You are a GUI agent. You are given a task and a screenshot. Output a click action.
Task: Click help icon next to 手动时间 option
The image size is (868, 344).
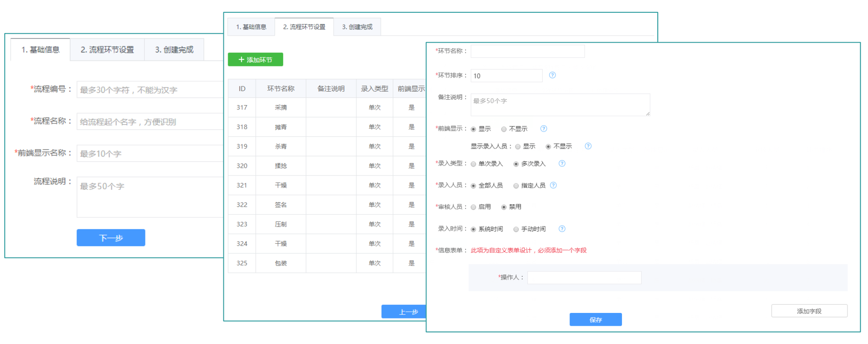(x=562, y=229)
